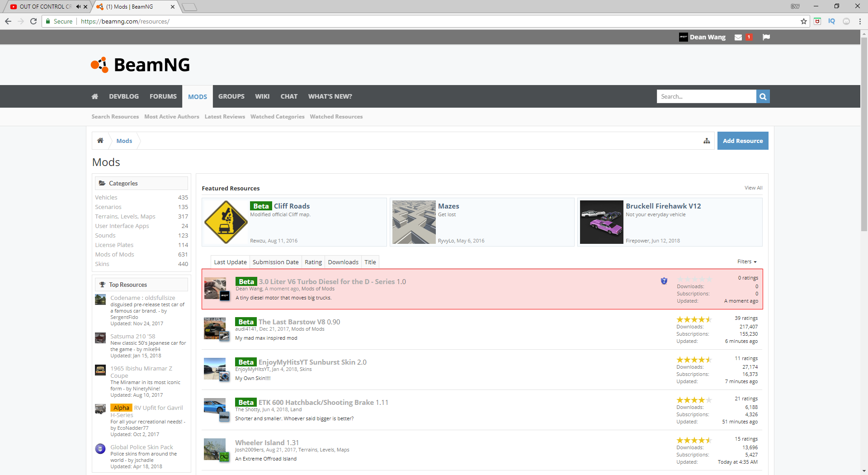
Task: Open ETK 600 Hatchback thumbnail
Action: click(x=215, y=409)
